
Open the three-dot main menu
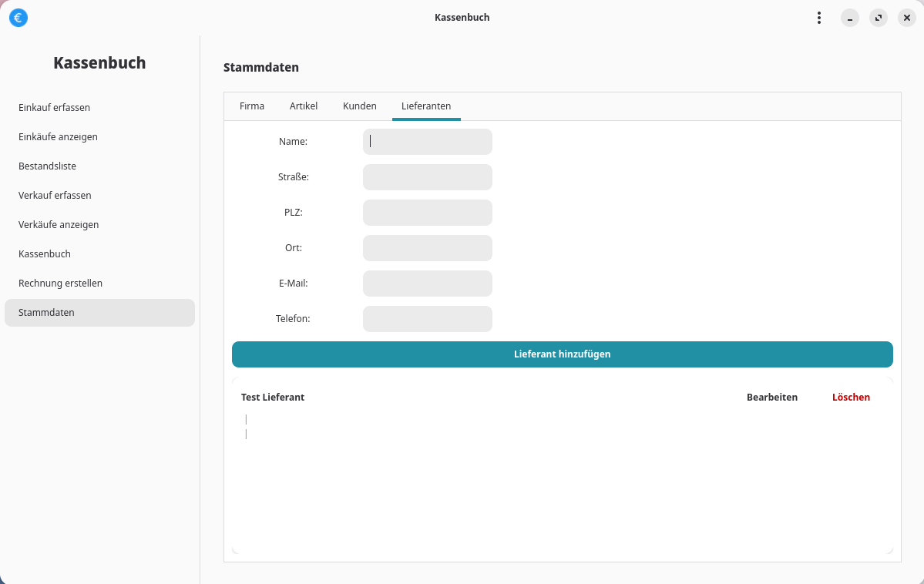[818, 18]
